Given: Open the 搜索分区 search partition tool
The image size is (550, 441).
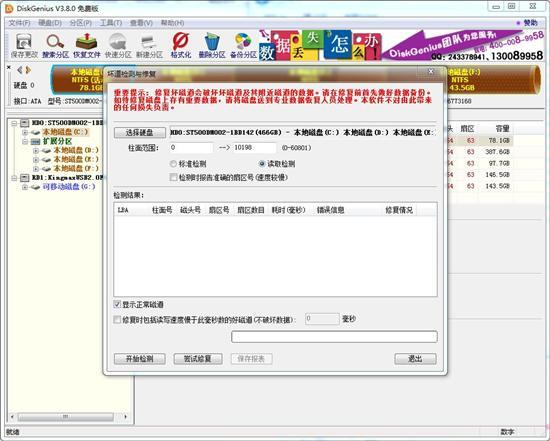Looking at the screenshot, I should [x=55, y=46].
